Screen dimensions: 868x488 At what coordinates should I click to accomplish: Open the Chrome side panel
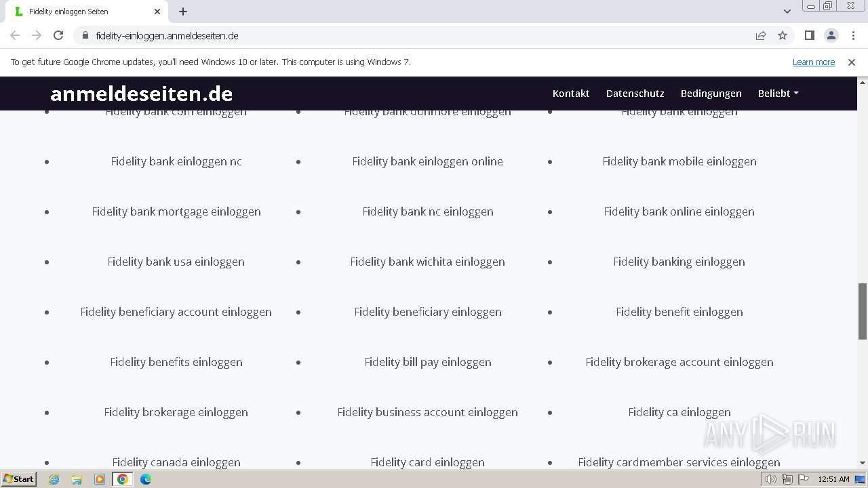point(810,35)
